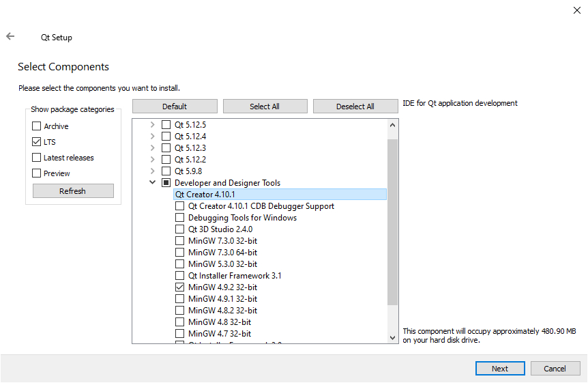Image resolution: width=588 pixels, height=383 pixels.
Task: Check Qt Creator 4.10.1 CDB Debugger Support
Action: click(179, 205)
